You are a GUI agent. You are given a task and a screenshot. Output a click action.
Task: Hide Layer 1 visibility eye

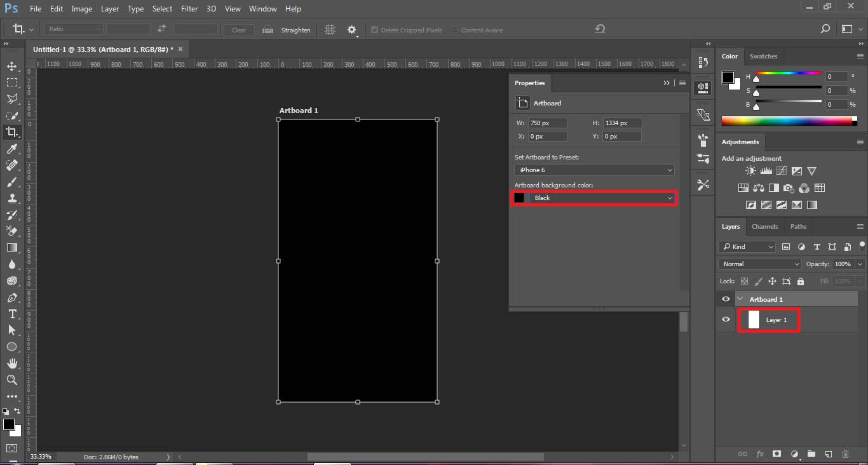click(726, 320)
